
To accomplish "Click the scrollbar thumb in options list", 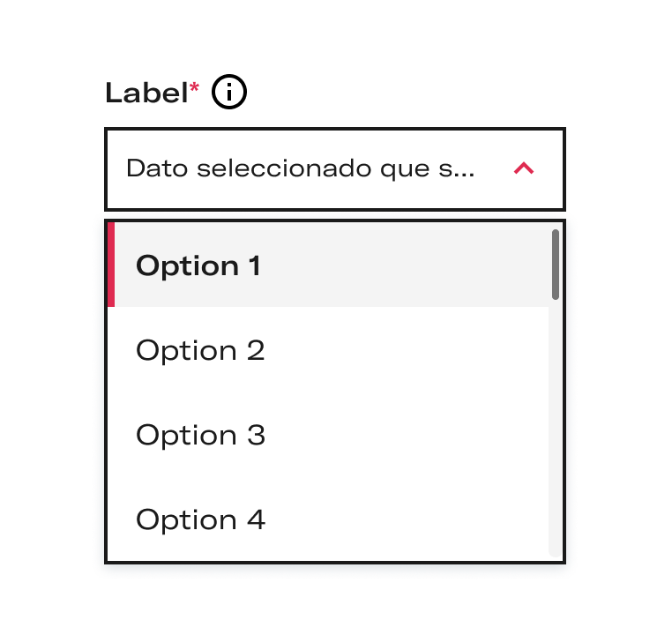I will click(556, 265).
